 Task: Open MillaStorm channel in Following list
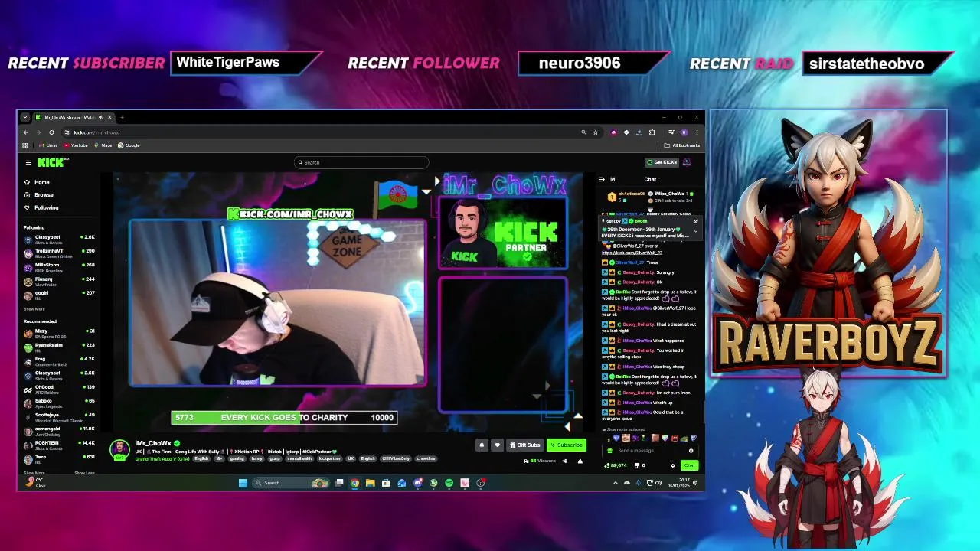(x=60, y=266)
